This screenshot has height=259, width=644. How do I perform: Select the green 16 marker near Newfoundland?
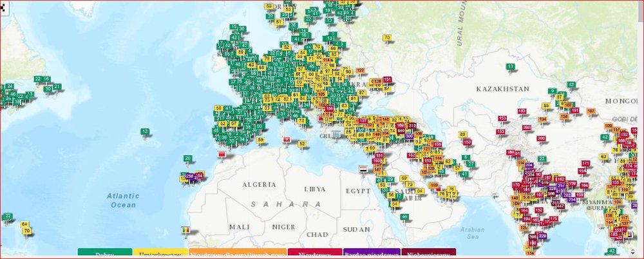point(46,79)
